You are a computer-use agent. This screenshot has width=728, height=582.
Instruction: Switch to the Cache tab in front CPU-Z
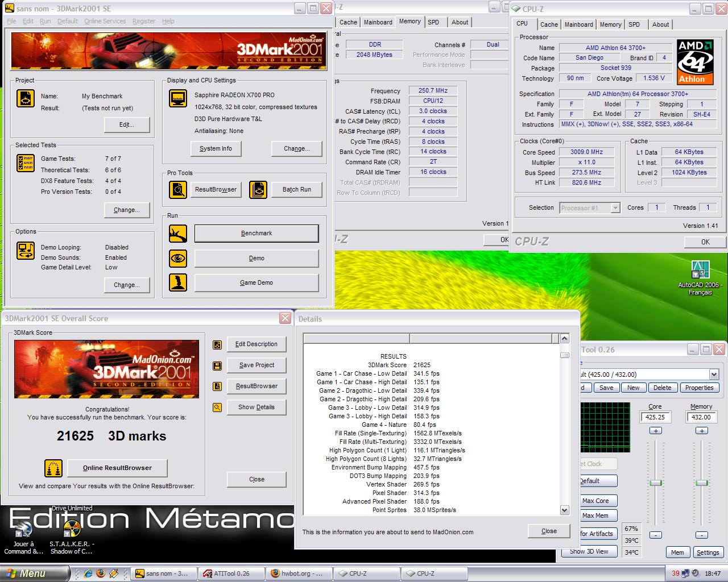549,24
